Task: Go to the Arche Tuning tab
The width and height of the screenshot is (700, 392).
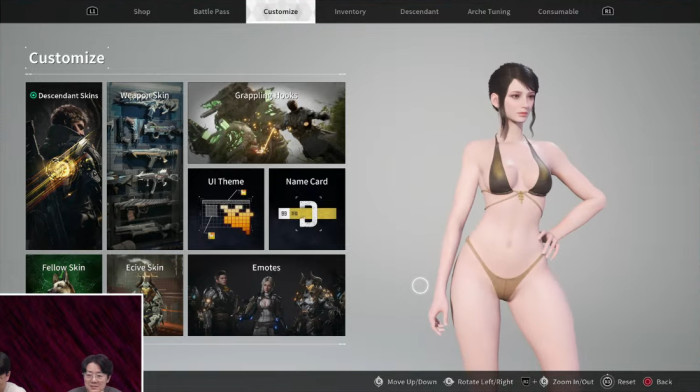Action: [x=489, y=12]
